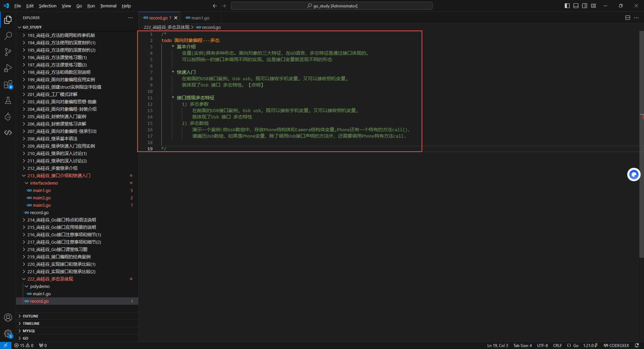Open the Help menu
The image size is (644, 349).
click(126, 6)
